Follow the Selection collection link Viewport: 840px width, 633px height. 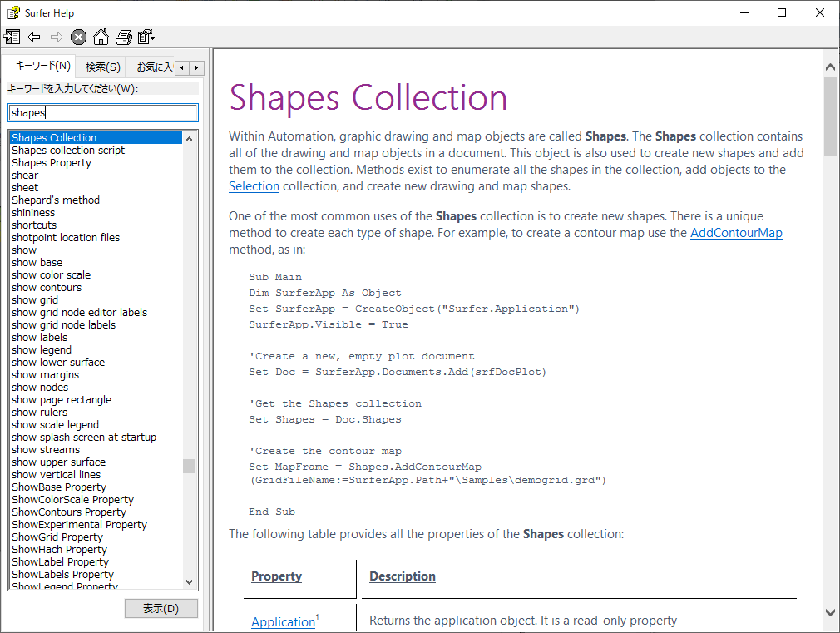click(x=254, y=186)
